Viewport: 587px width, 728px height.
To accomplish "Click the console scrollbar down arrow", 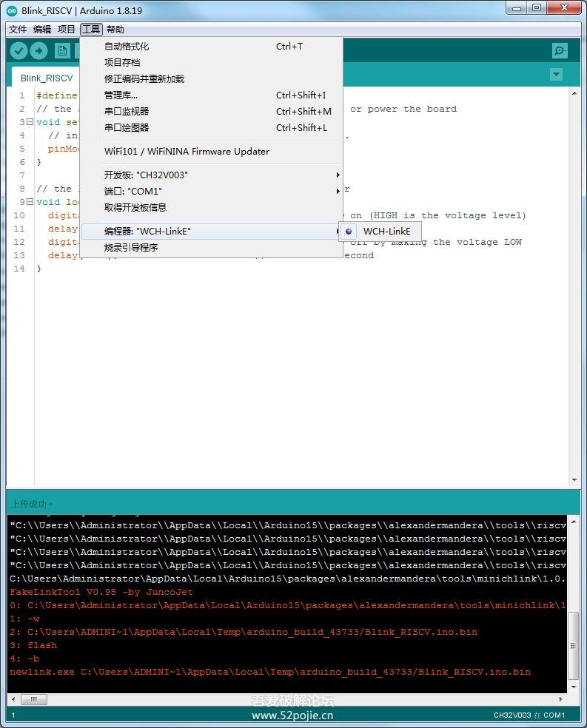I will 574,687.
